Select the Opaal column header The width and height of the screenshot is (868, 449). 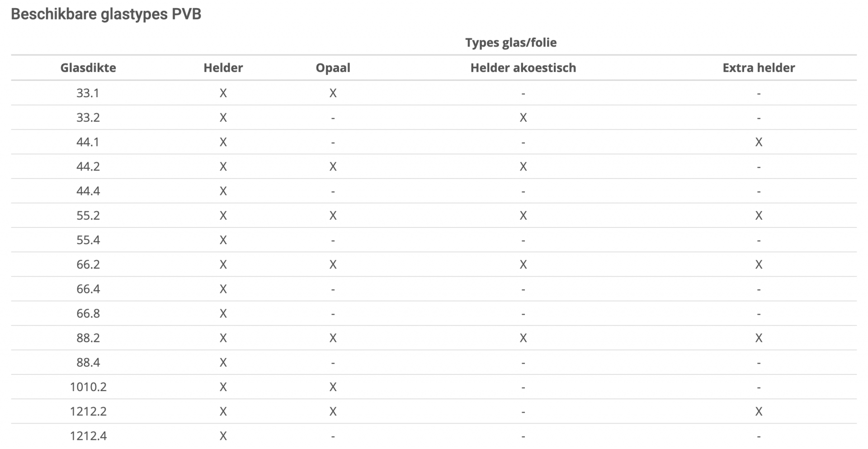pyautogui.click(x=333, y=68)
